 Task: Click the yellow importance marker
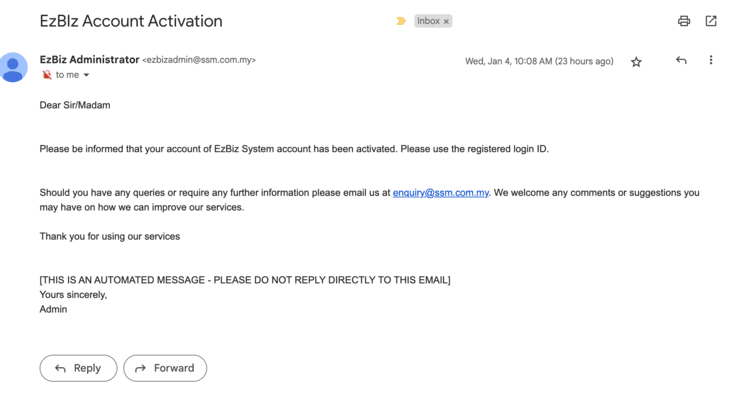pos(401,21)
